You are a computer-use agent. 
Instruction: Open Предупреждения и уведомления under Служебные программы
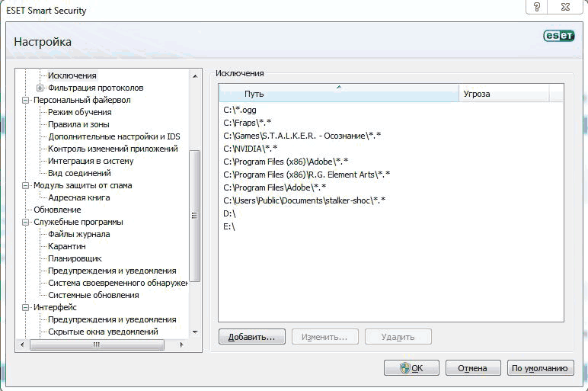pos(112,271)
